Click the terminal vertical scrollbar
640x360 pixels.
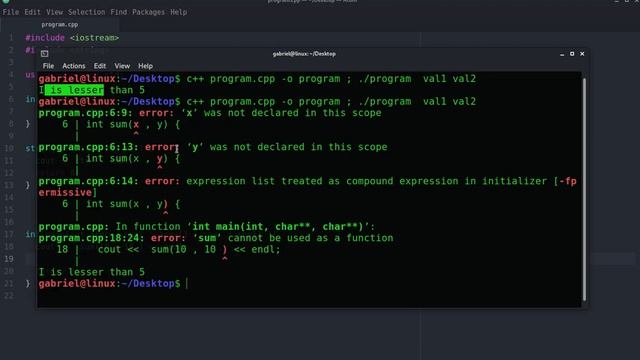click(584, 189)
